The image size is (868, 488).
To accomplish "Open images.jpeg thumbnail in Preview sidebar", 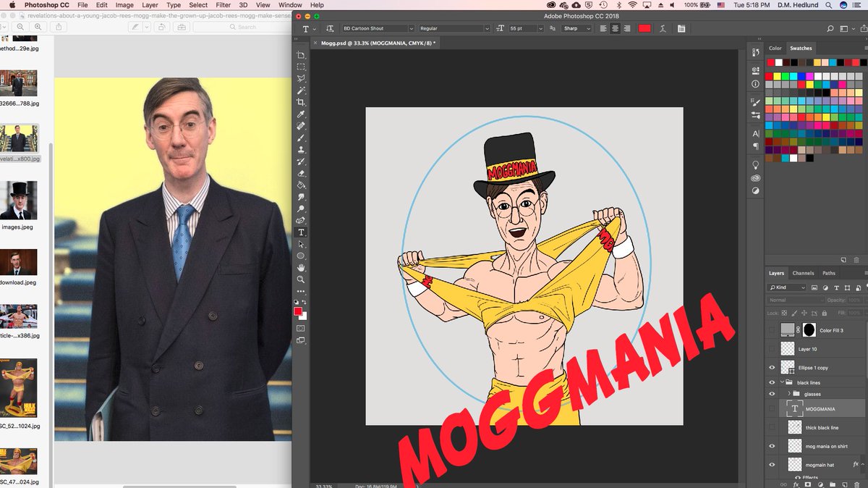I will [x=18, y=200].
